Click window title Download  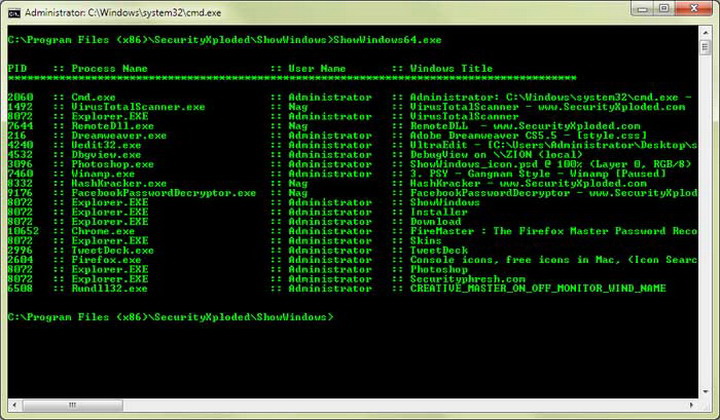[x=435, y=222]
